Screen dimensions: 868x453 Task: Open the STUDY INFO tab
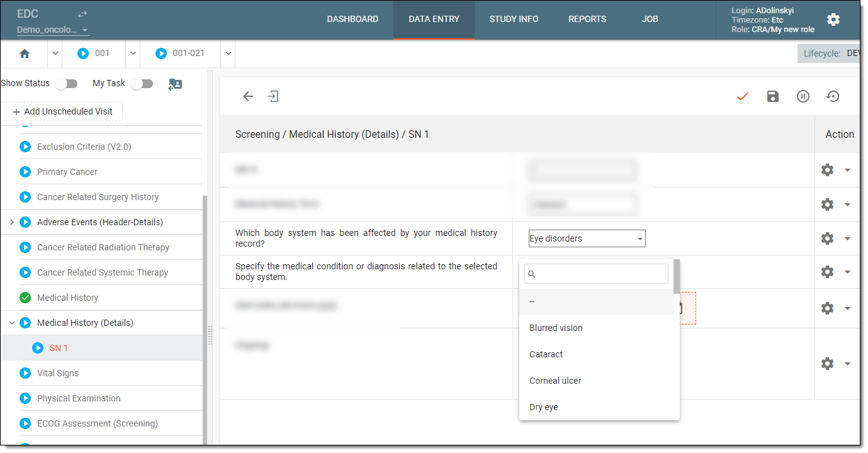tap(514, 20)
